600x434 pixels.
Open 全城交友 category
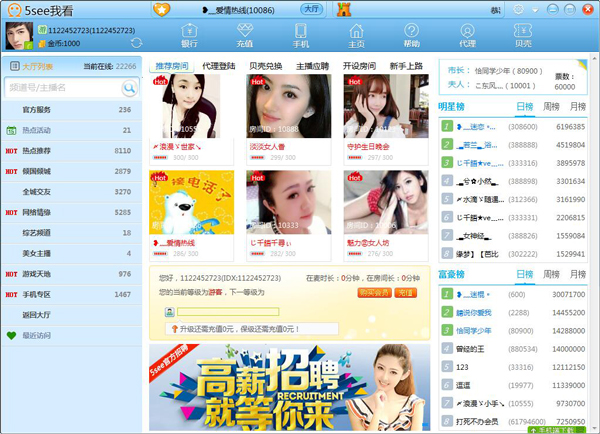pyautogui.click(x=72, y=192)
